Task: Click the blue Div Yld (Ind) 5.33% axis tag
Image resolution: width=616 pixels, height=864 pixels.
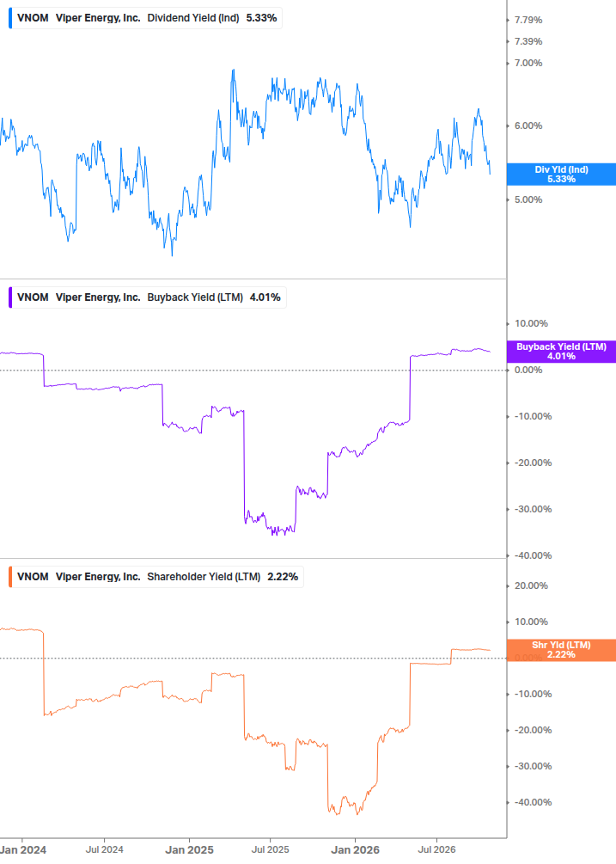Action: 561,175
